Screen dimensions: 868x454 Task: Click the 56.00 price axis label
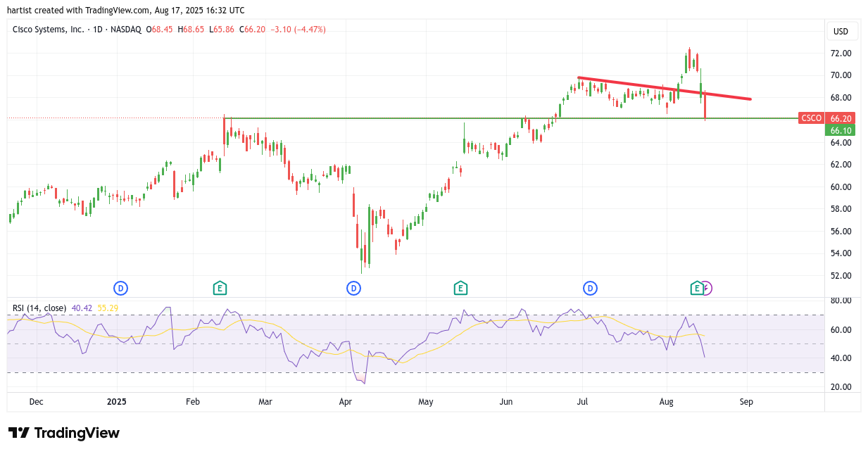841,232
